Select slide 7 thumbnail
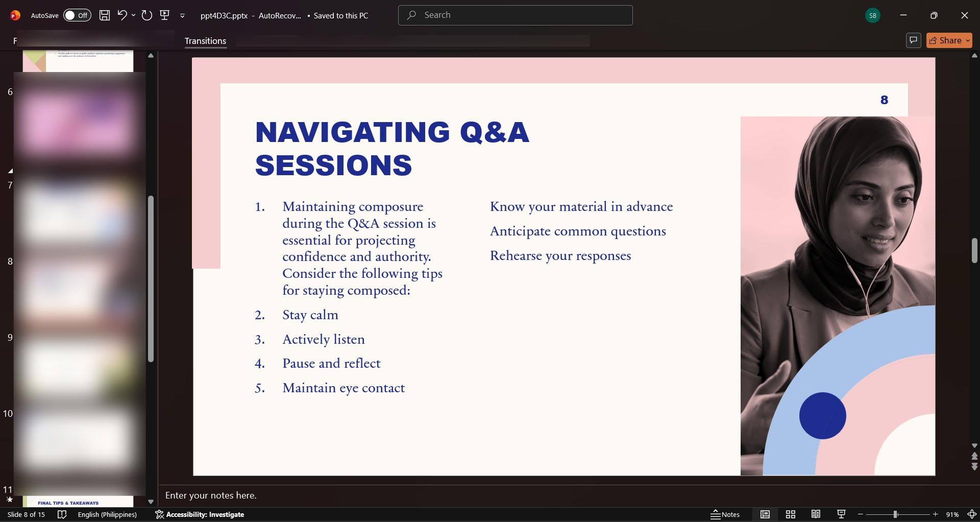Image resolution: width=980 pixels, height=522 pixels. [78, 215]
